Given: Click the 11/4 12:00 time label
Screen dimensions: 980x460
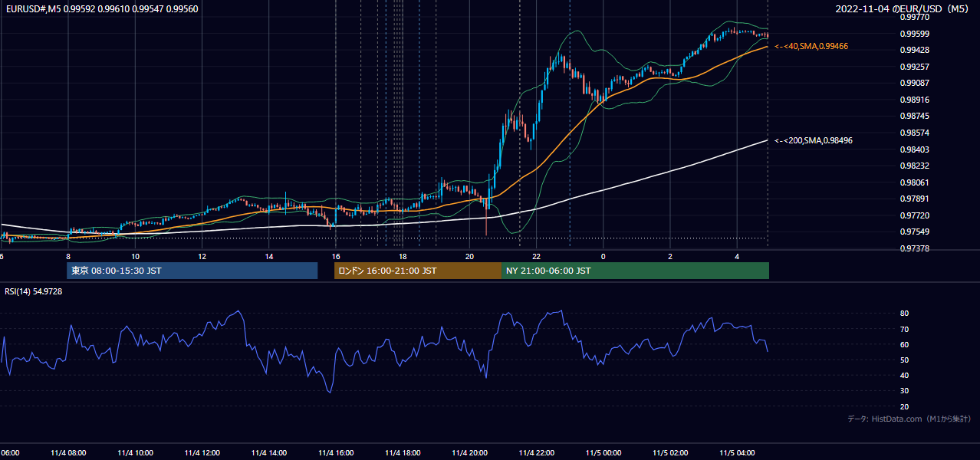Looking at the screenshot, I should pos(202,452).
